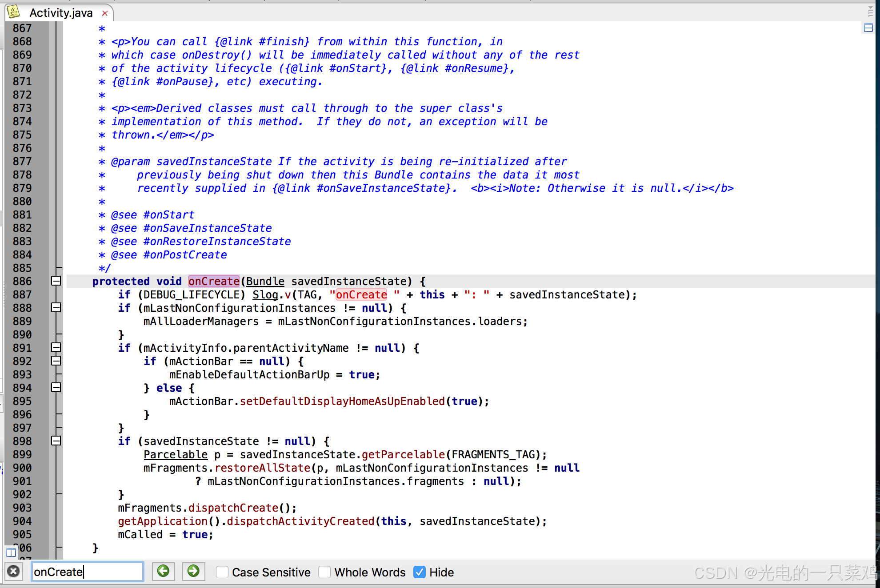Click the Java file icon on the tab
Viewport: 880px width, 588px height.
[14, 12]
